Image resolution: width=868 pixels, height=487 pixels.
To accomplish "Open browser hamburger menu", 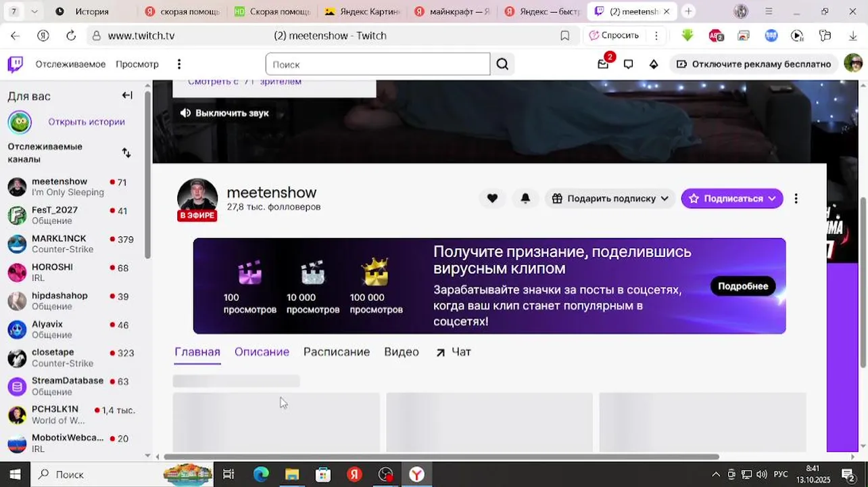I will 769,11.
